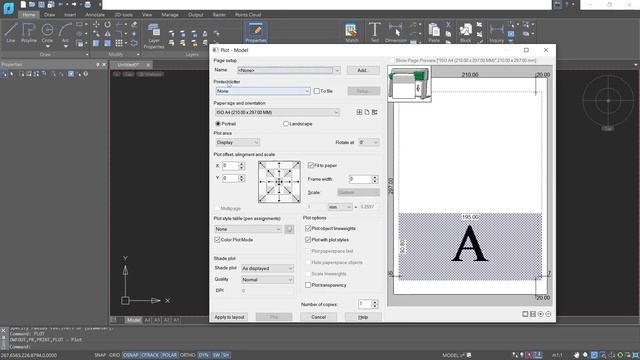
Task: Click the Cut scissors icon near Paste
Action: pyautogui.click(x=448, y=25)
